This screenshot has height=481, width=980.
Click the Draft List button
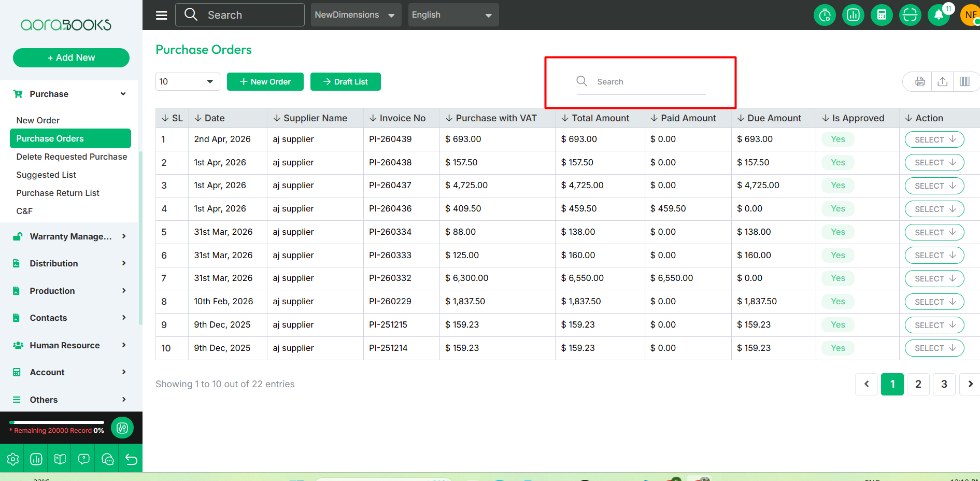tap(346, 81)
